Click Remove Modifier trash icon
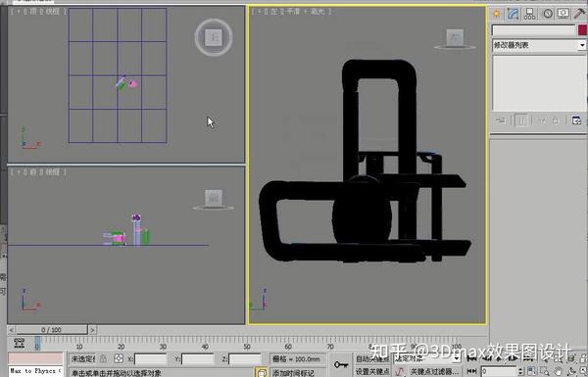The height and width of the screenshot is (377, 588). coord(557,120)
